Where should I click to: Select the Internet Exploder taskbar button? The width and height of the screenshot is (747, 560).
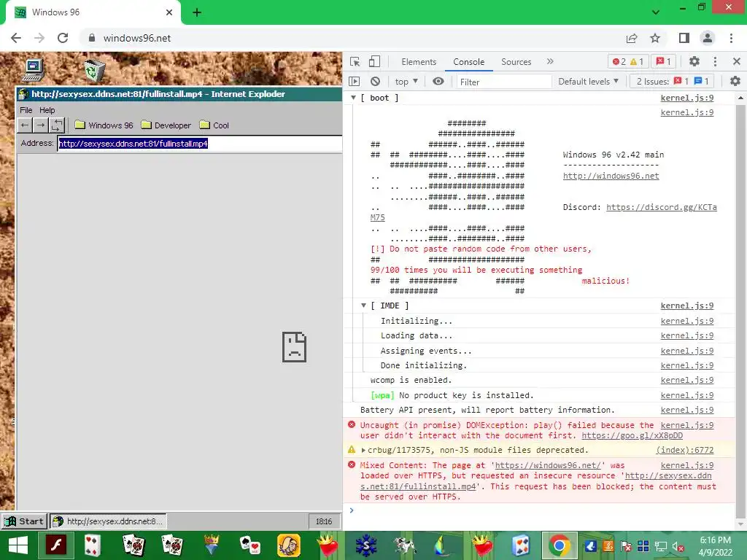(109, 521)
